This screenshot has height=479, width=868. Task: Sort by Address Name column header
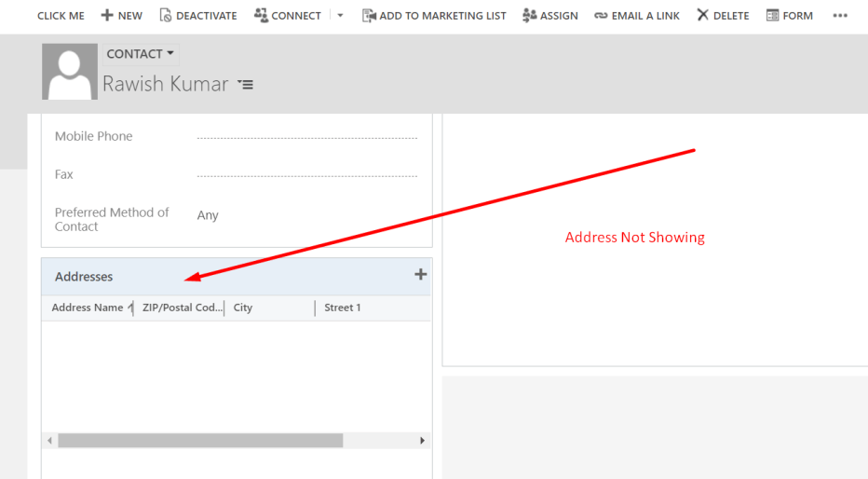point(88,308)
